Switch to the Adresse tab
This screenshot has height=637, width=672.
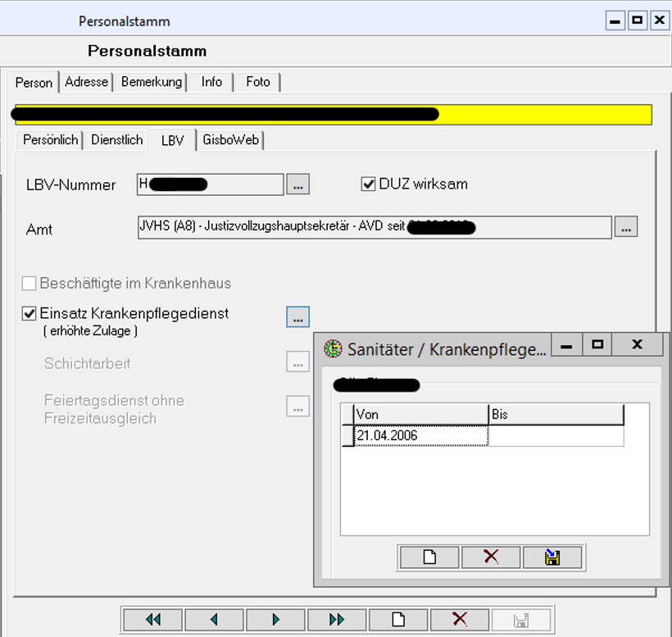(86, 82)
